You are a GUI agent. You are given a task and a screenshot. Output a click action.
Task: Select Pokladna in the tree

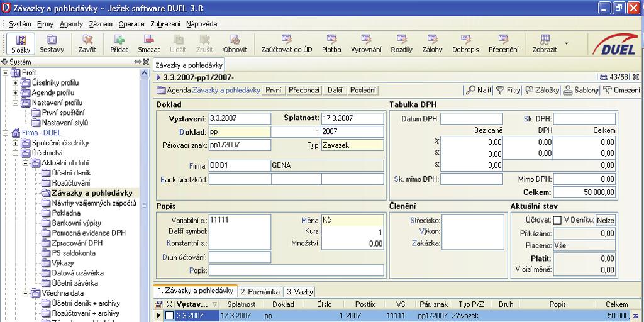click(66, 213)
